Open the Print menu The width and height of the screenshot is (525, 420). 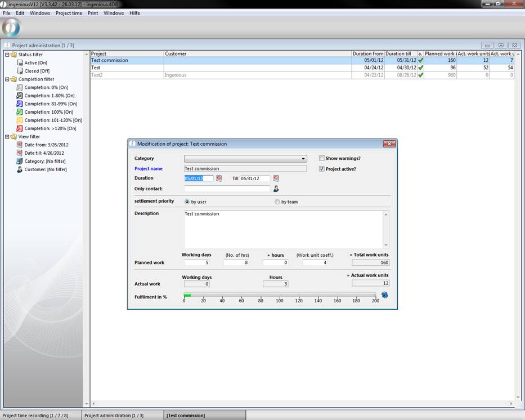click(x=93, y=13)
